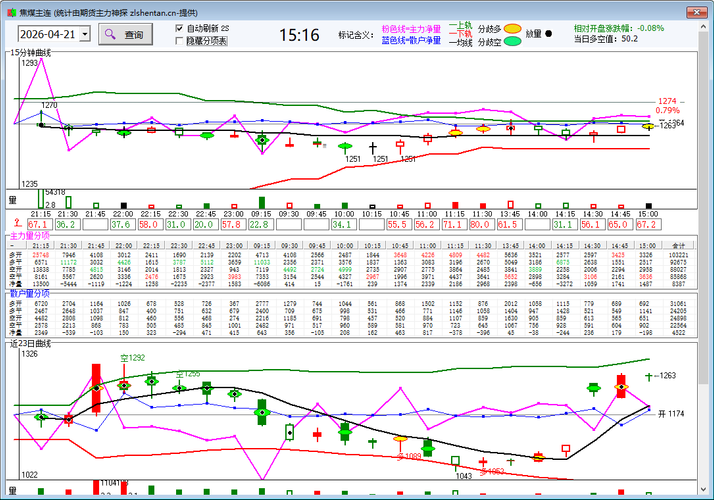Screen dimensions: 714x500
Task: Click the 71.1 value box under 11:15
Action: [x=454, y=224]
